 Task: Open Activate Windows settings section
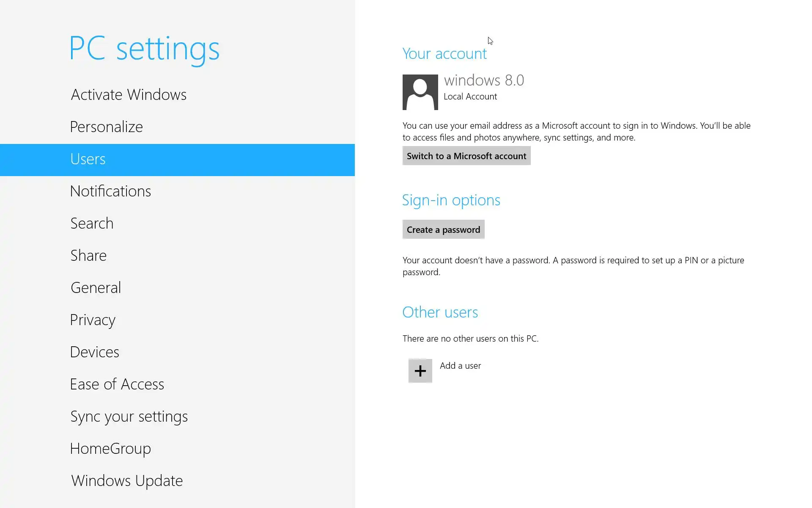point(129,95)
